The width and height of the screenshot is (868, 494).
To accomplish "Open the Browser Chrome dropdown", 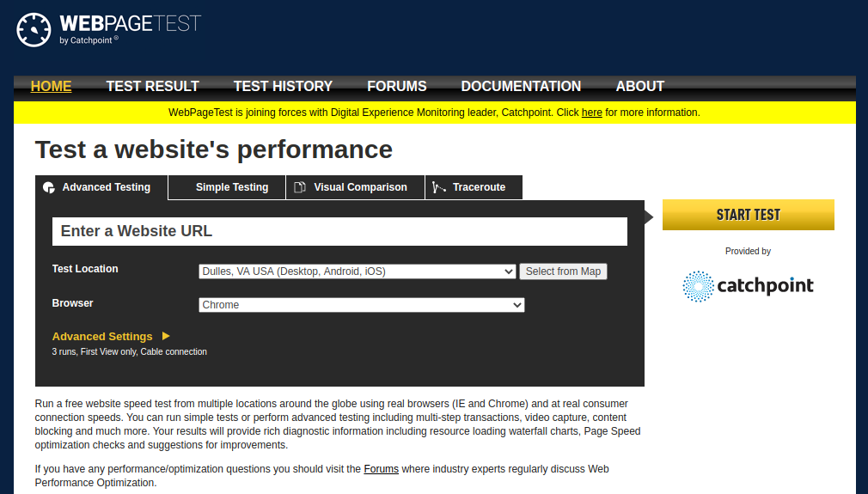I will 362,305.
